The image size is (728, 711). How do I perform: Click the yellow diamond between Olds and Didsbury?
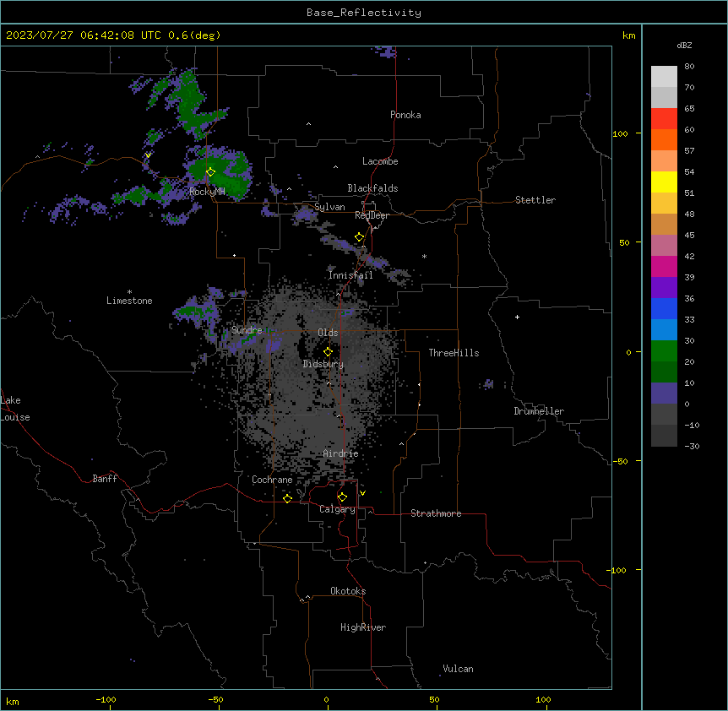[x=328, y=352]
